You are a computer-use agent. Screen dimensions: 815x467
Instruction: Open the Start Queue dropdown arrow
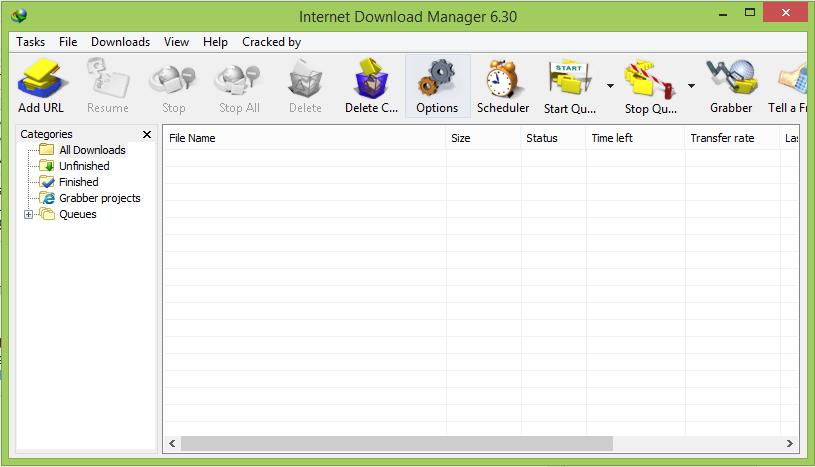point(610,86)
